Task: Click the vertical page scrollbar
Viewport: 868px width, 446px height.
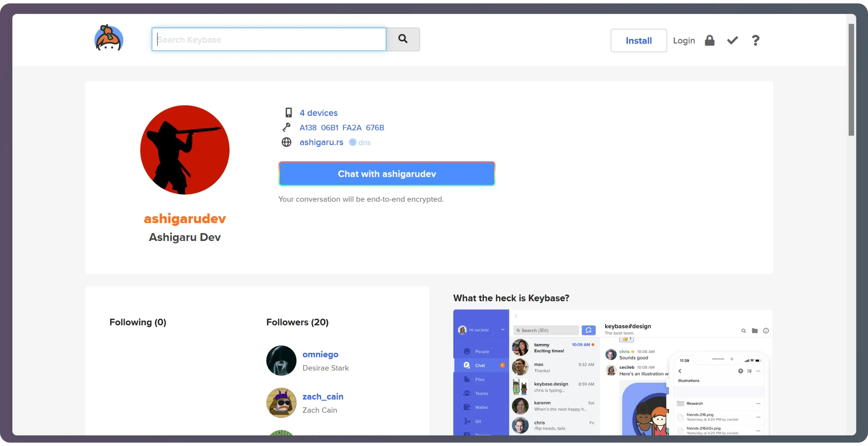Action: 851,80
